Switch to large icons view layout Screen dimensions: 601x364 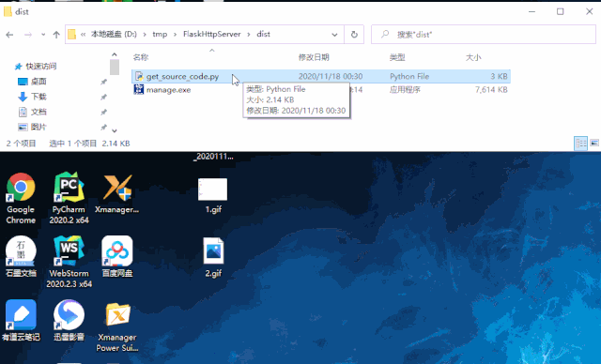tap(594, 144)
